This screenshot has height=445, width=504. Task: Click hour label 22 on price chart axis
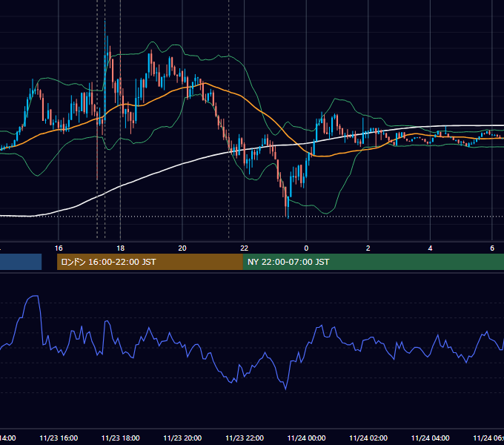(x=245, y=248)
